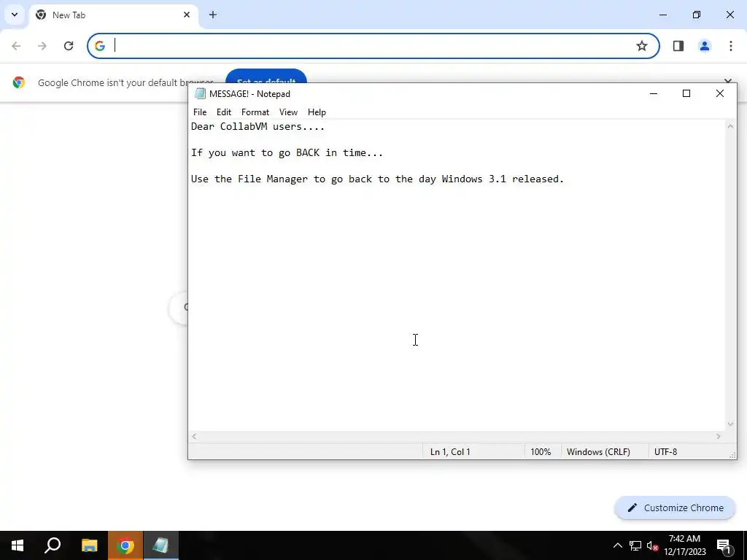747x560 pixels.
Task: Open a new Chrome tab with plus icon
Action: pos(213,15)
